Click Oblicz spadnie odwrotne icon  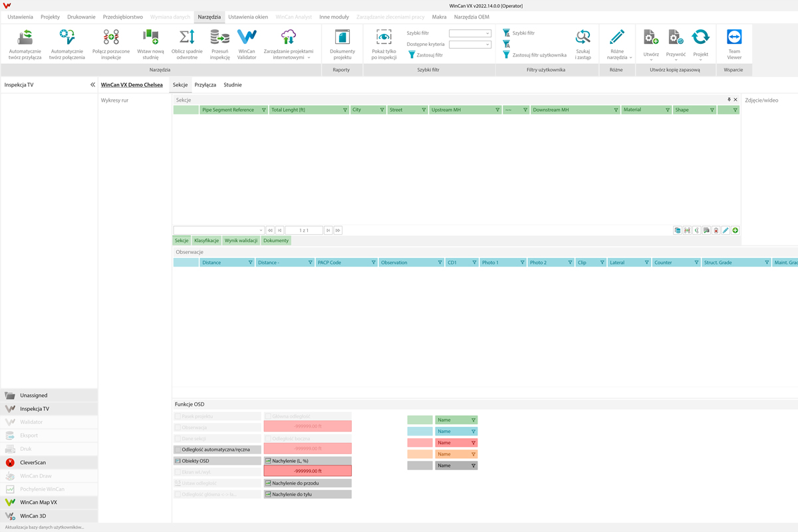[x=187, y=44]
